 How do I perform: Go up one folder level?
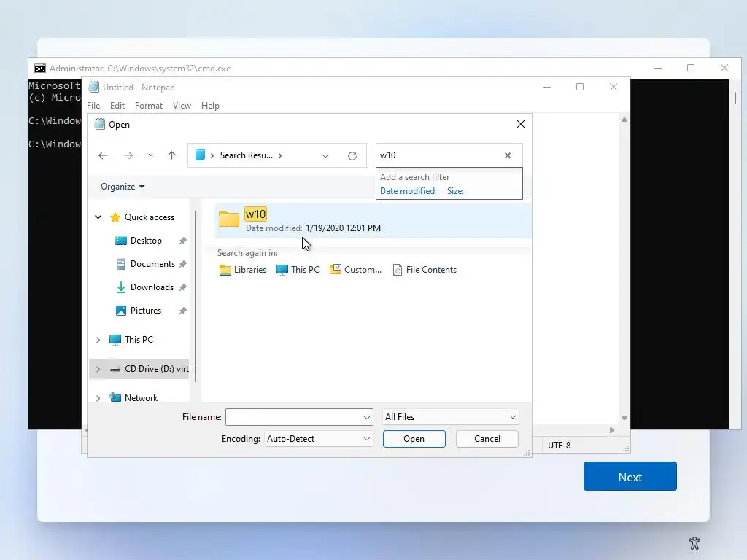point(171,155)
